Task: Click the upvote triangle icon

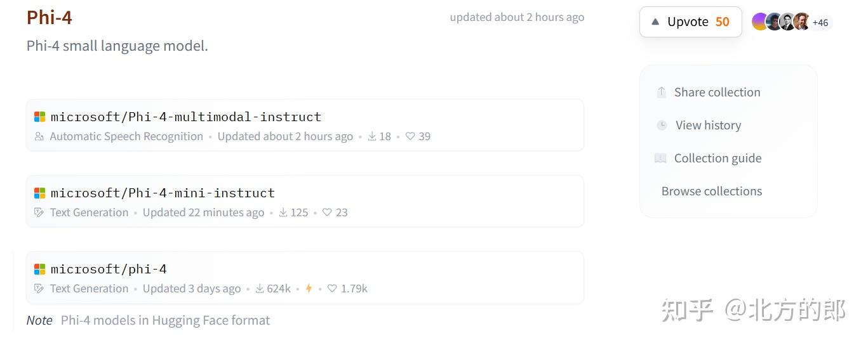Action: click(655, 22)
